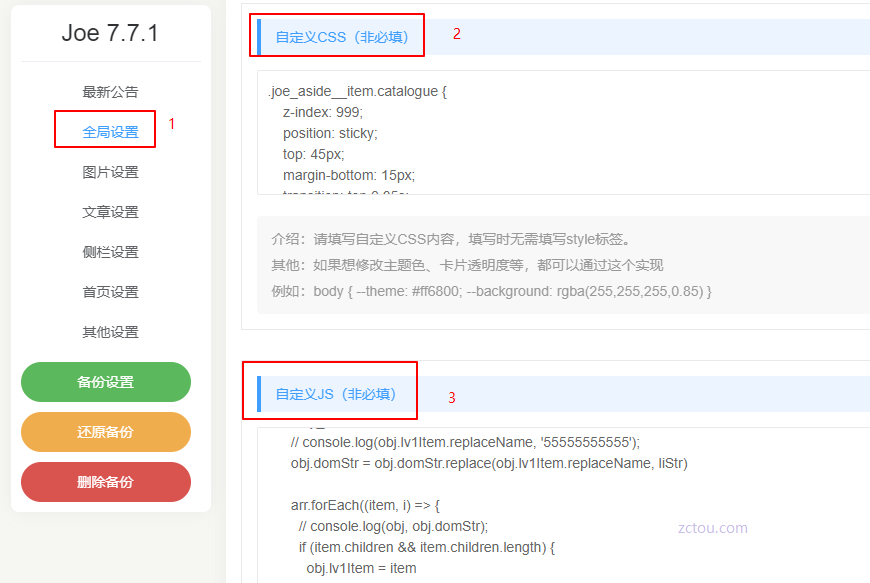
Task: Click the green 备份设置 button
Action: point(105,382)
